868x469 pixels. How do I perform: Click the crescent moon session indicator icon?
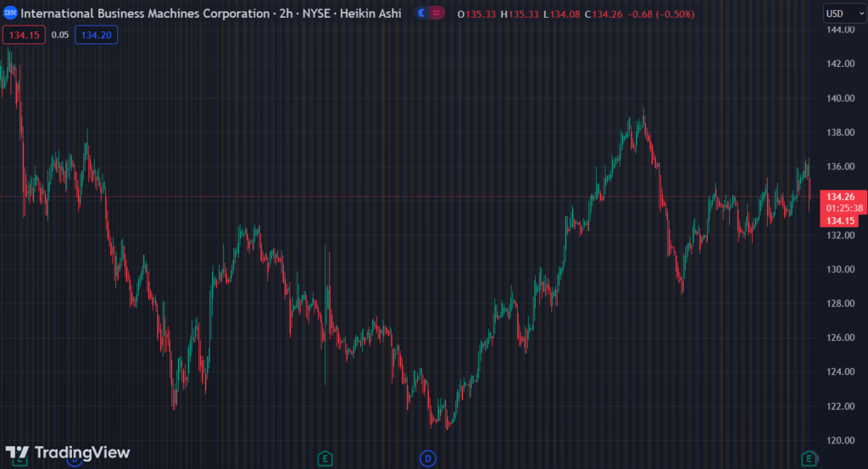coord(422,13)
